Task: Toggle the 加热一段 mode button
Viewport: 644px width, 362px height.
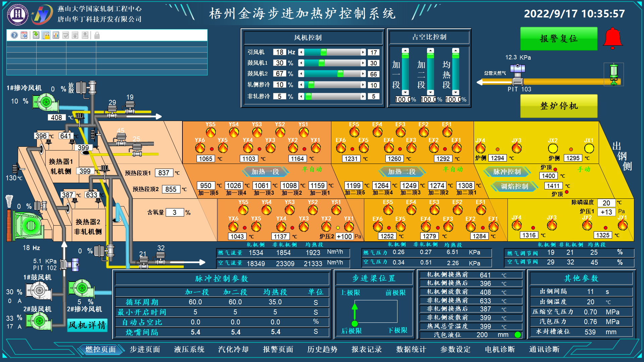Action: point(265,172)
